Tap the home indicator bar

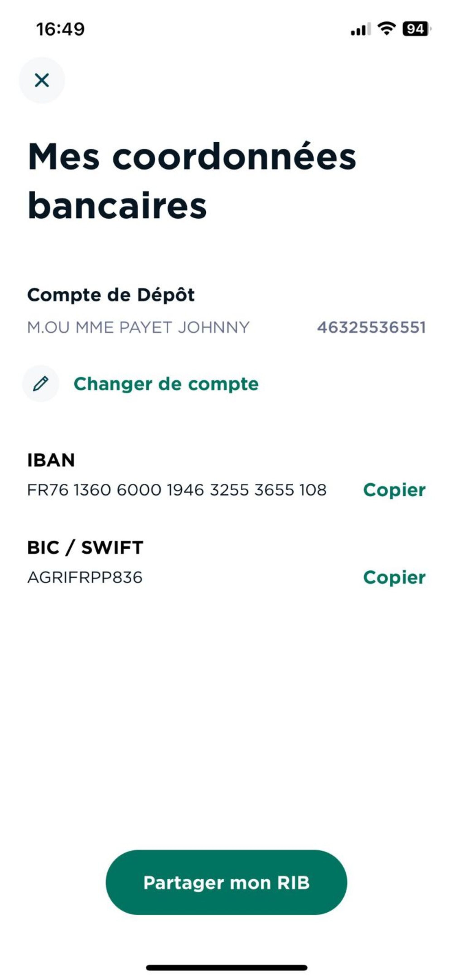pyautogui.click(x=226, y=968)
